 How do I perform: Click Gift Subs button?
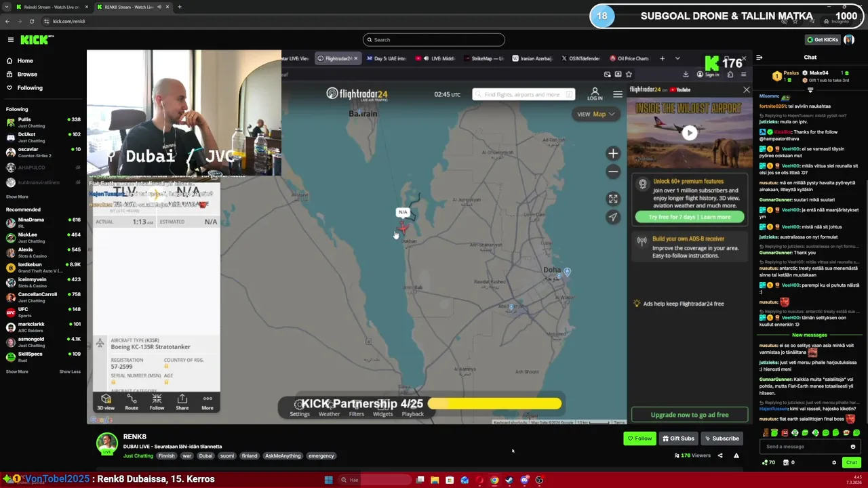click(x=678, y=439)
